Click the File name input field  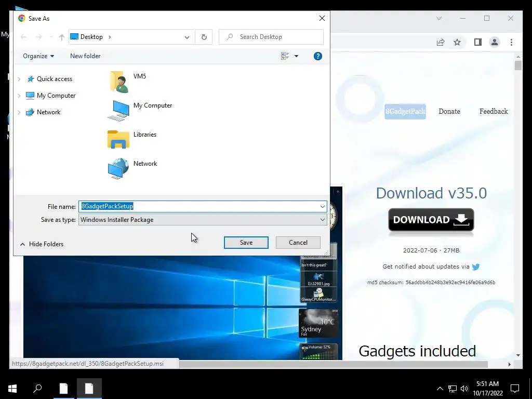pos(203,207)
